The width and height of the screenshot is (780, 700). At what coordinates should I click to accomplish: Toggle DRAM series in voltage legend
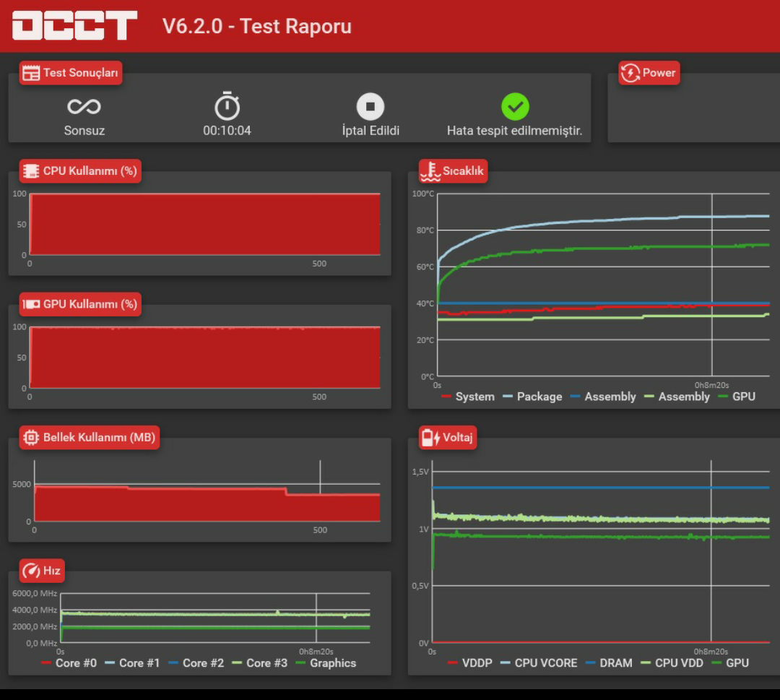click(x=609, y=662)
